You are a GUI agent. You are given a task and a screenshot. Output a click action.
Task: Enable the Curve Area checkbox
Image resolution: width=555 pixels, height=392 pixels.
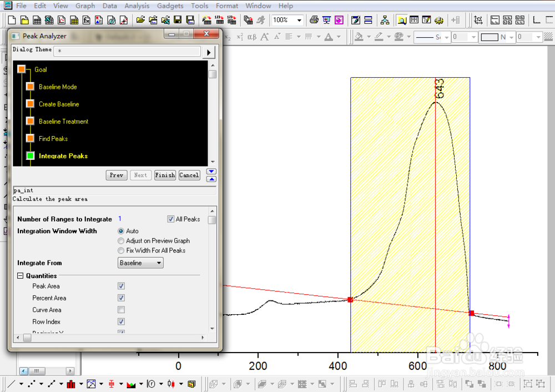121,310
